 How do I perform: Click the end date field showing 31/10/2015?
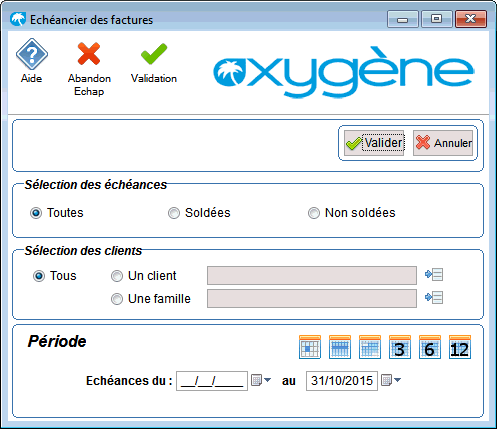(342, 381)
